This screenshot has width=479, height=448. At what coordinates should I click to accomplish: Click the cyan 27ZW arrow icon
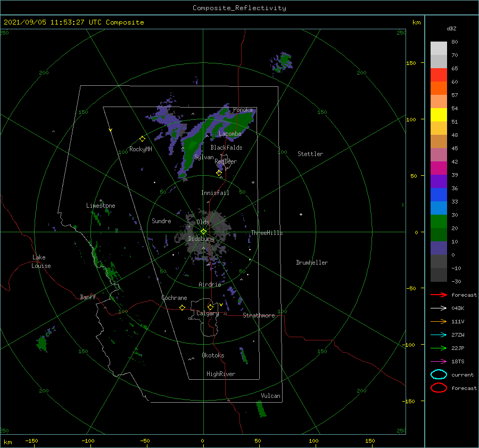[x=439, y=335]
